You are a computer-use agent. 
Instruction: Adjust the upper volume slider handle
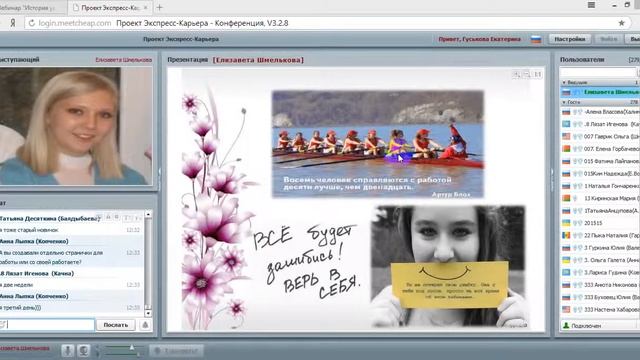(132, 348)
